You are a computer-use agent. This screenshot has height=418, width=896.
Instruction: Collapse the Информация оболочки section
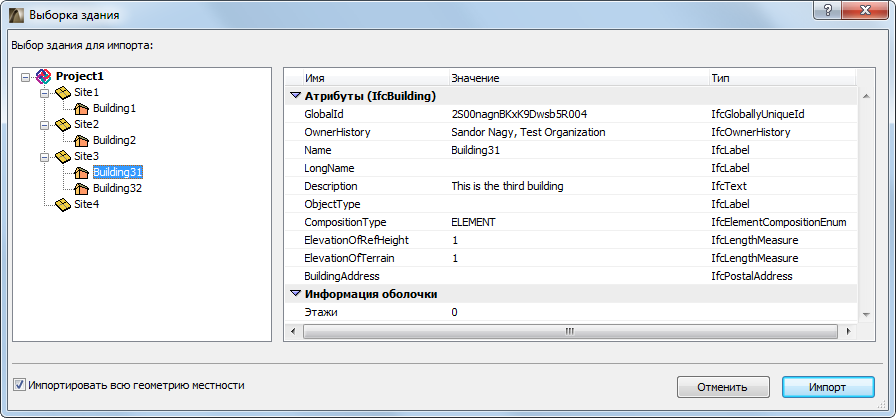coord(295,294)
